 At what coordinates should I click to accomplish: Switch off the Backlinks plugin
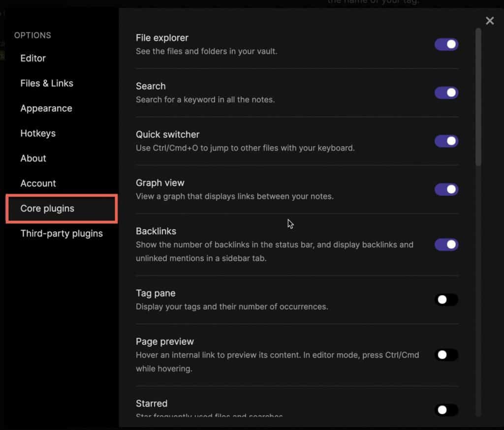(446, 245)
